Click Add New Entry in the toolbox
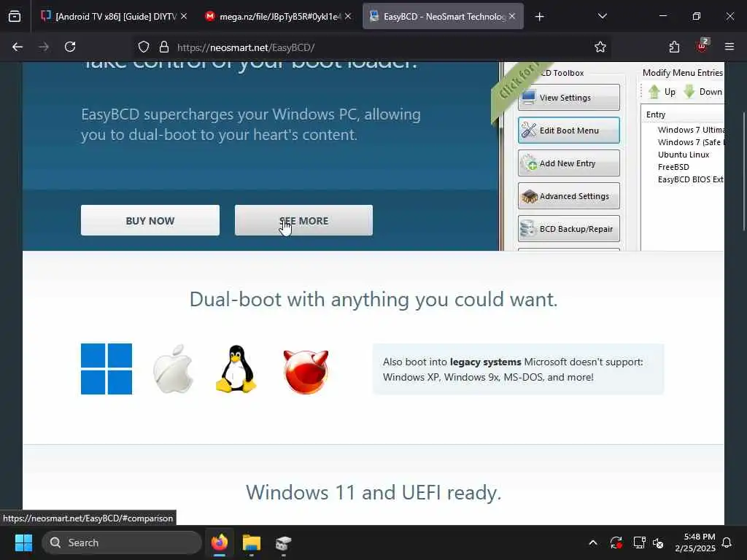 tap(569, 163)
